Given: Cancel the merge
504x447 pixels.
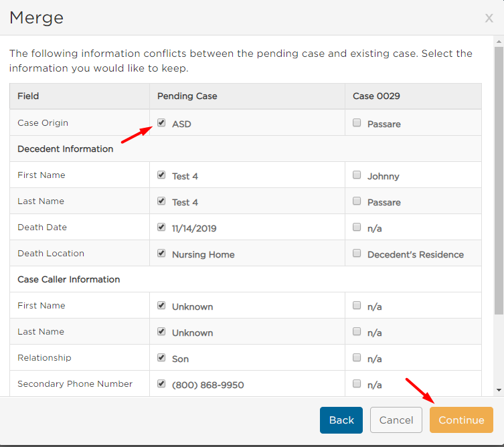Looking at the screenshot, I should [396, 420].
